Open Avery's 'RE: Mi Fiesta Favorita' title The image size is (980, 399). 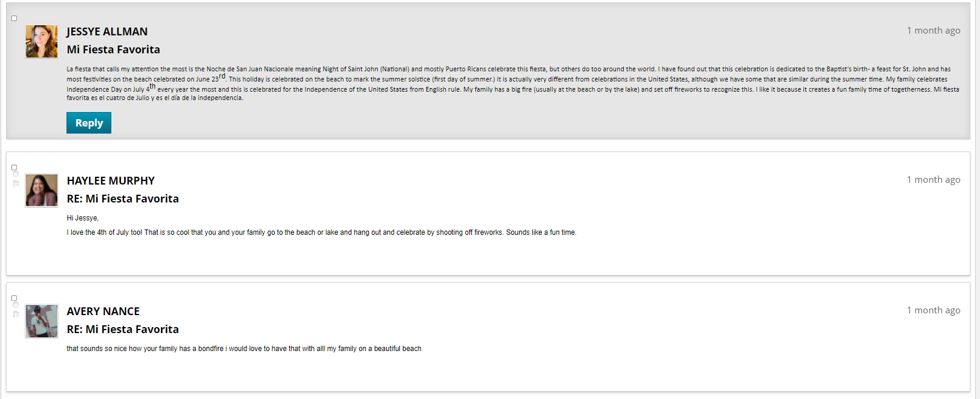(x=123, y=330)
